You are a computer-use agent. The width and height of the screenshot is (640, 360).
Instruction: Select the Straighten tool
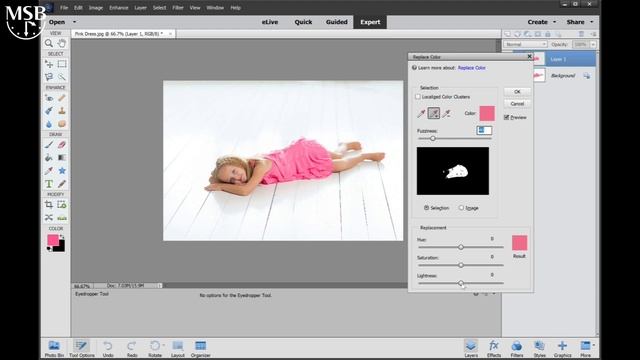click(x=62, y=218)
